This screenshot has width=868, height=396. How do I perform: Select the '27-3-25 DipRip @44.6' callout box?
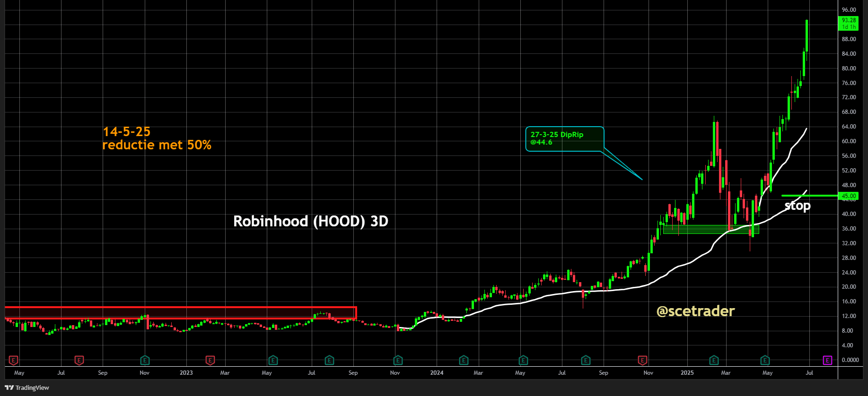pos(565,139)
